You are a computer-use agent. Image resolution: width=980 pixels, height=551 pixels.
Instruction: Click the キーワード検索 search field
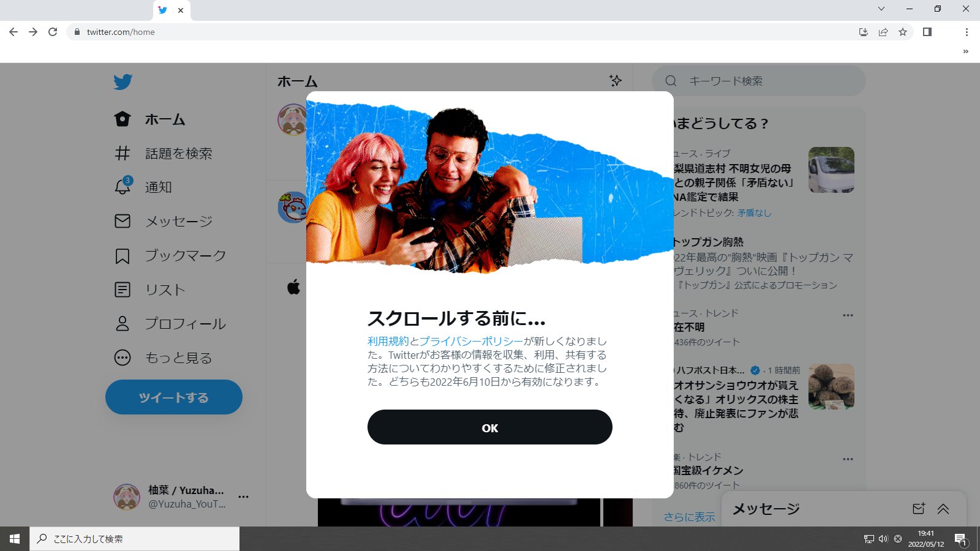click(x=758, y=81)
